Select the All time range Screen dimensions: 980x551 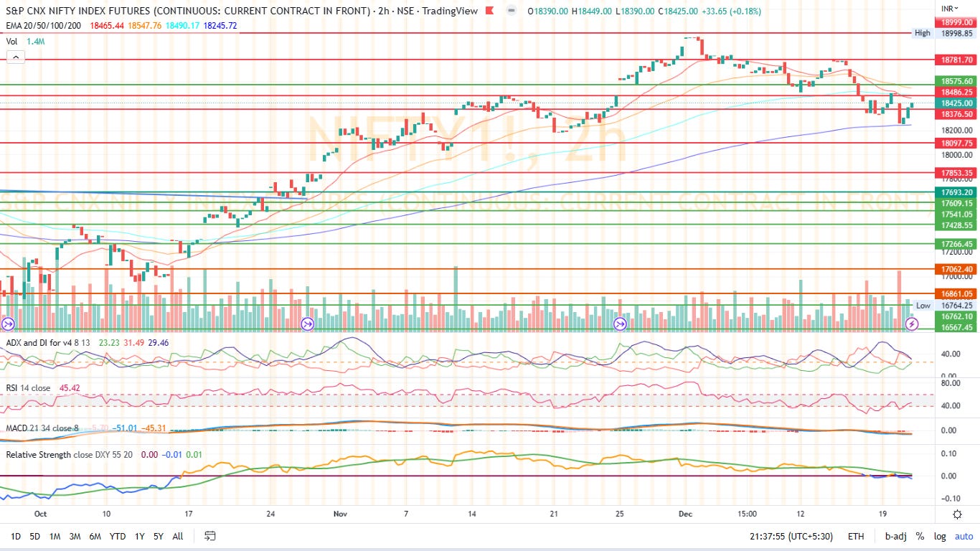(178, 536)
